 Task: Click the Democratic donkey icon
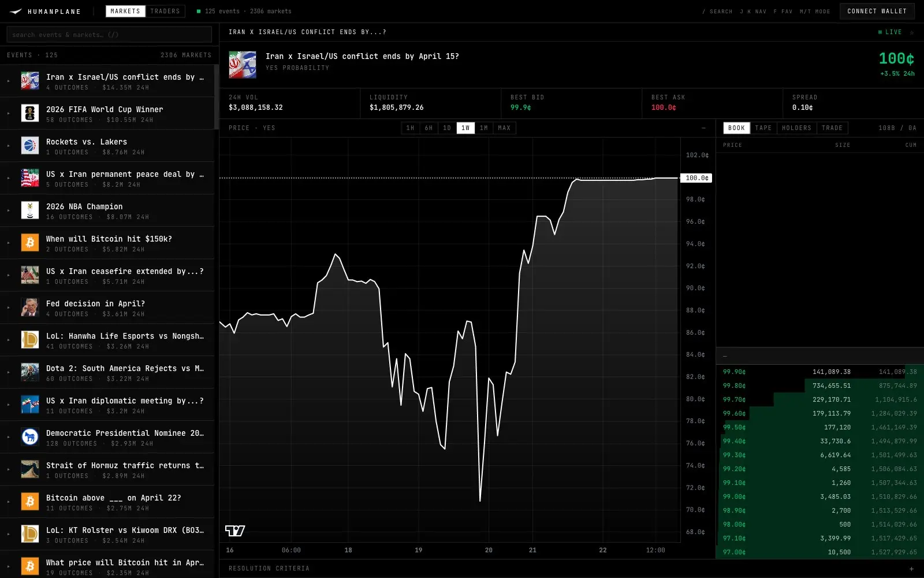click(x=30, y=437)
